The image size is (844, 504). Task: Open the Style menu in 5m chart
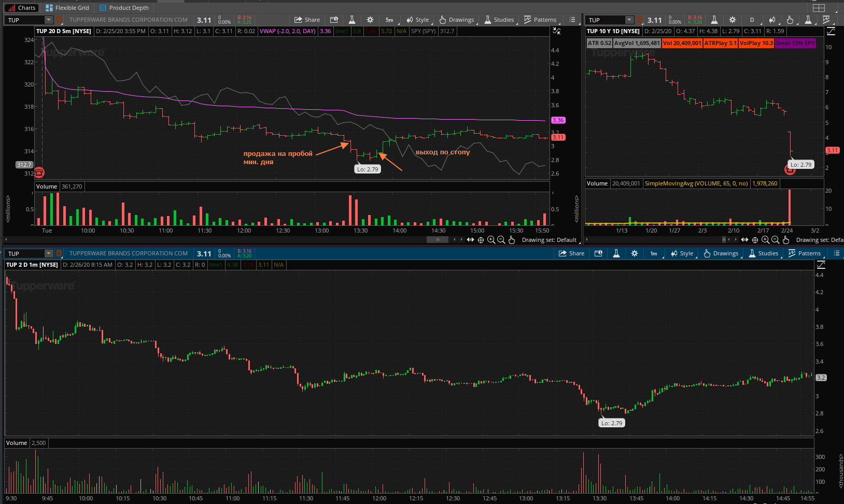(x=418, y=20)
